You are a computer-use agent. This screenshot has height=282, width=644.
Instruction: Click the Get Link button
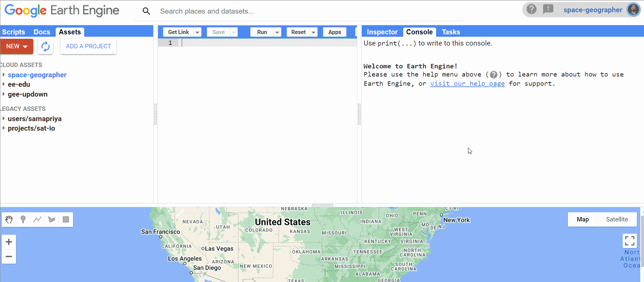coord(178,32)
